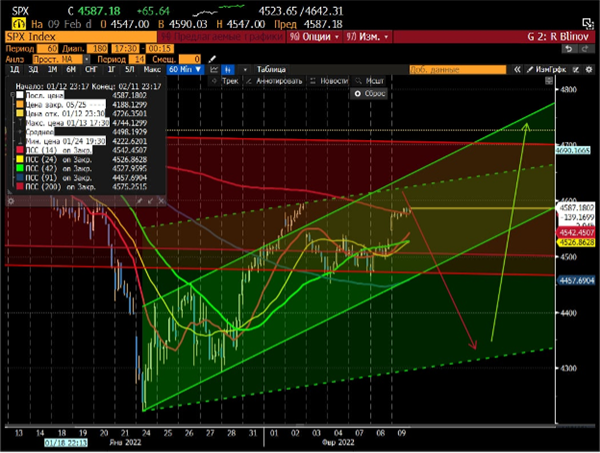
Task: Click the Диап. 180 input field
Action: [97, 49]
